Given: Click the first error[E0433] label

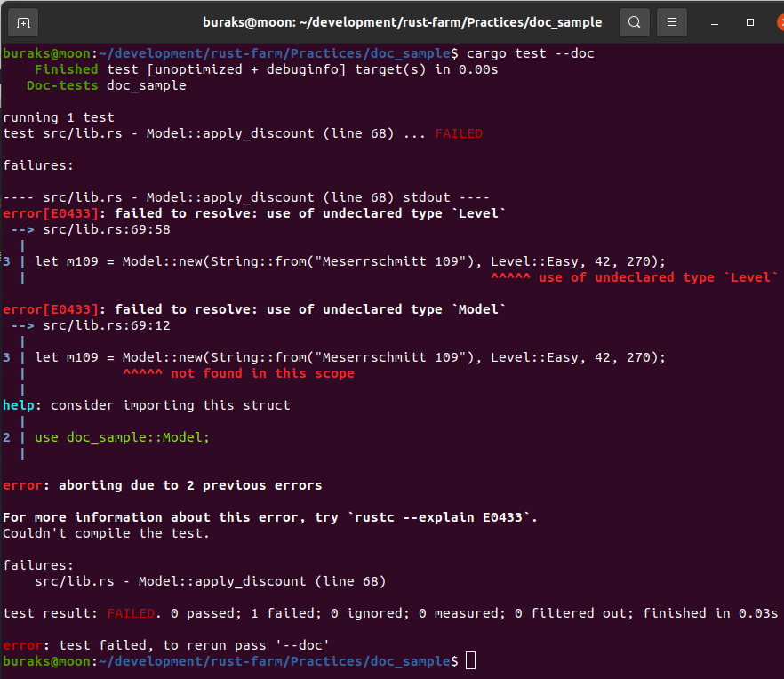Looking at the screenshot, I should 50,213.
